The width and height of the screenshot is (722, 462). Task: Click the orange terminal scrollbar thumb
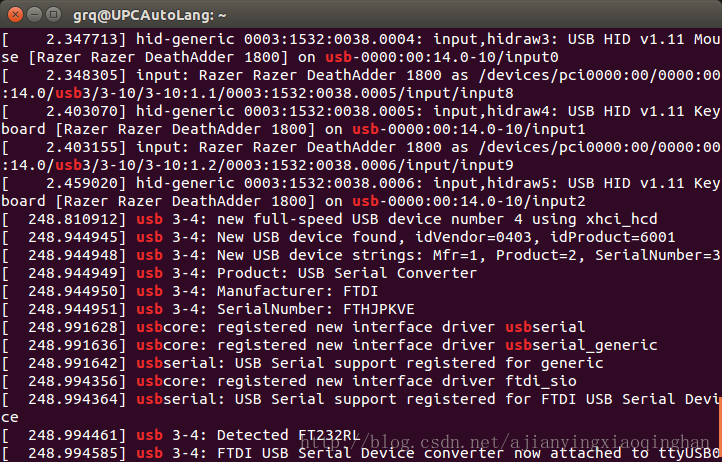(x=718, y=428)
